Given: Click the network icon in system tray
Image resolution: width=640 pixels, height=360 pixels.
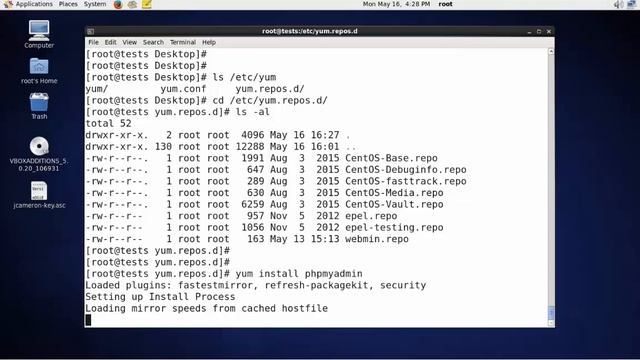Looking at the screenshot, I should point(631,4).
